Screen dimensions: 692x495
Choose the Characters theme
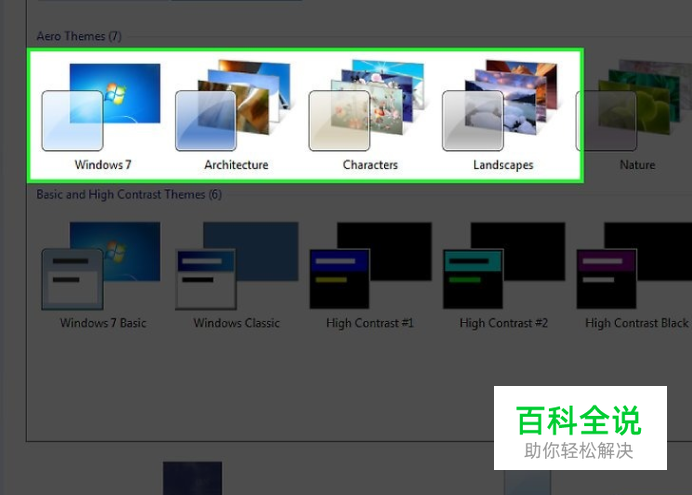(x=369, y=116)
